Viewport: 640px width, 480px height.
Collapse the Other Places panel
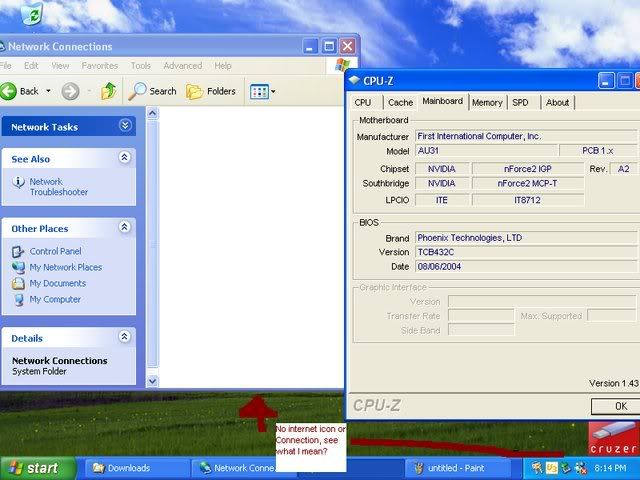tap(125, 228)
